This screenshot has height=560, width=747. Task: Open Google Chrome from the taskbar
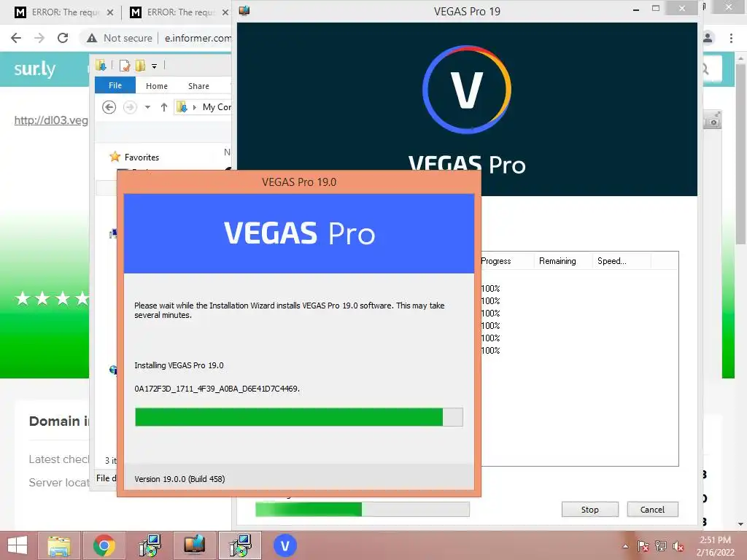(104, 545)
